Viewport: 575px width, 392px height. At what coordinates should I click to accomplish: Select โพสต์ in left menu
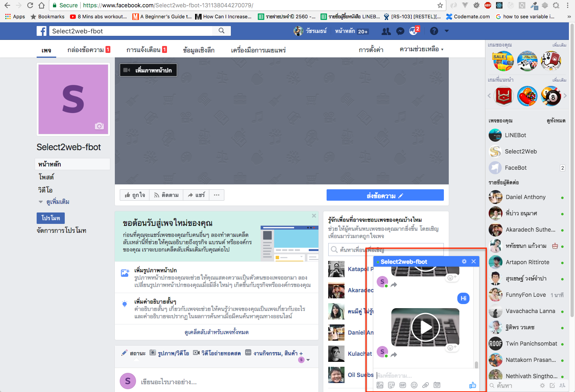point(46,177)
